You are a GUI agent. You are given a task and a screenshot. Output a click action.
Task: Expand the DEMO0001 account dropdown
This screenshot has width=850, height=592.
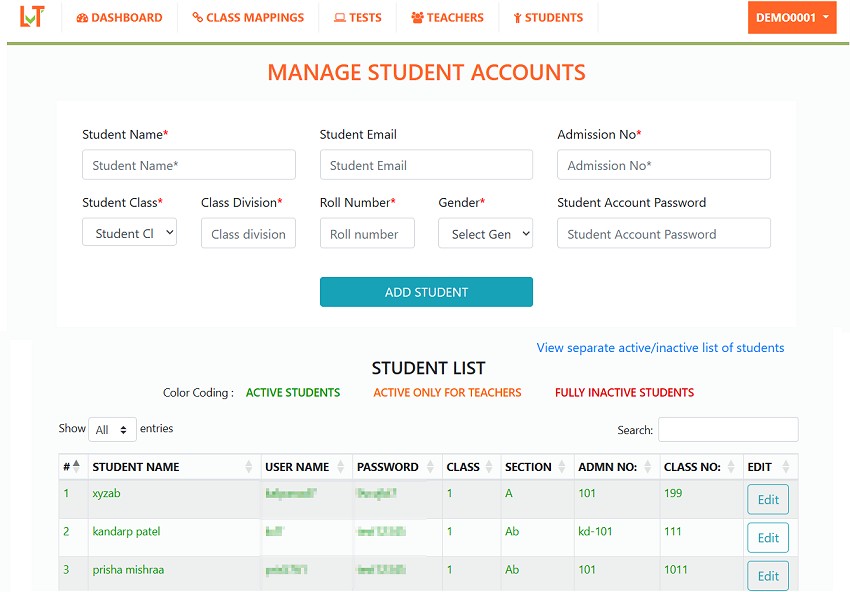(791, 18)
